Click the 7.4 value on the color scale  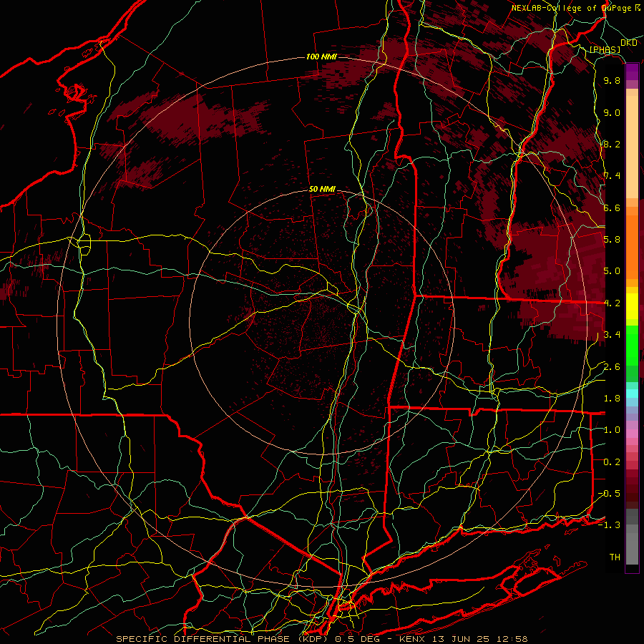coord(612,176)
